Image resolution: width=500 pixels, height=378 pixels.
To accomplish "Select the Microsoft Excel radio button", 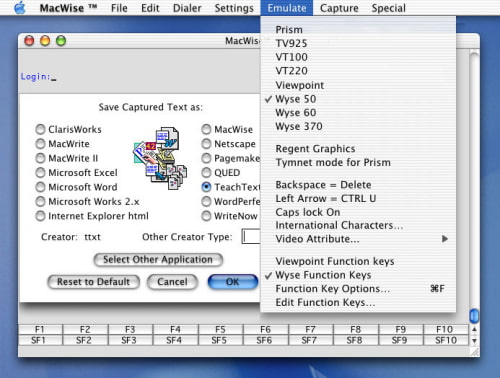I will click(x=40, y=173).
